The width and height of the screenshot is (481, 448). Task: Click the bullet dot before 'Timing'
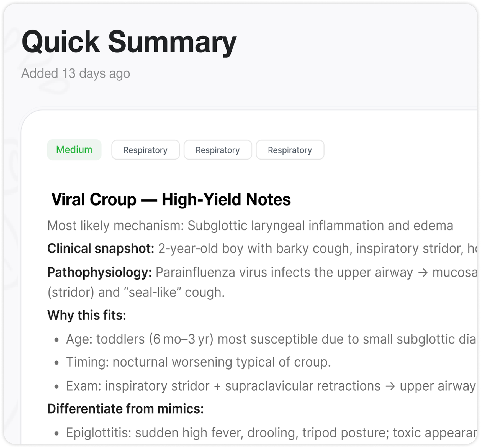point(57,363)
